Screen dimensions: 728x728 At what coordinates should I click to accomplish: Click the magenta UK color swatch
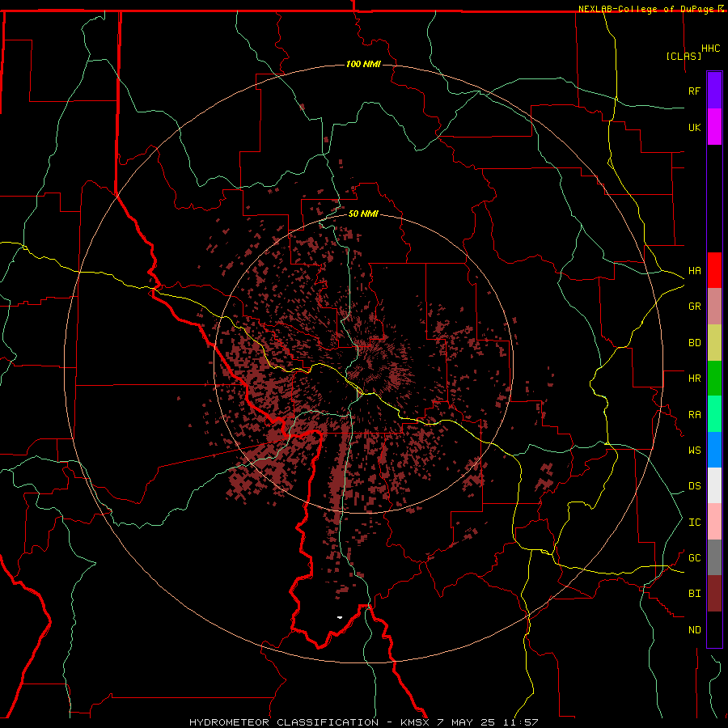click(714, 127)
